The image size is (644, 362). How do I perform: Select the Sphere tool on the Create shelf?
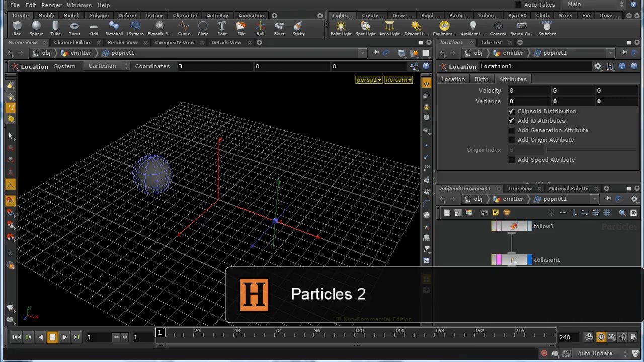pyautogui.click(x=36, y=28)
